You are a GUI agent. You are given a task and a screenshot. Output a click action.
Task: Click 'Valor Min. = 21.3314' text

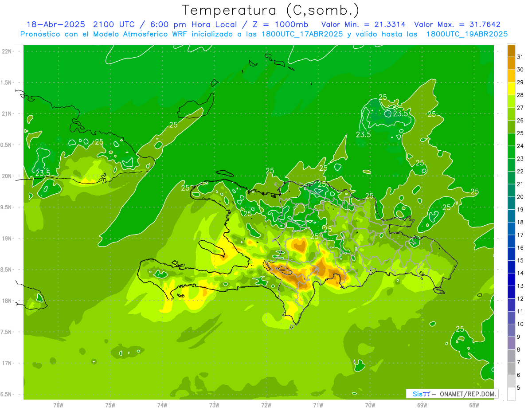[363, 24]
